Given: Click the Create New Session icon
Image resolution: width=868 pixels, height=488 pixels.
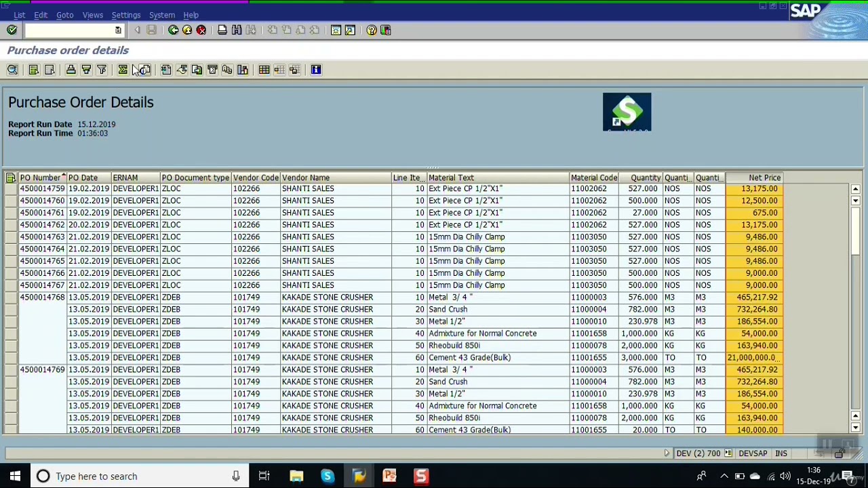Looking at the screenshot, I should pyautogui.click(x=336, y=30).
